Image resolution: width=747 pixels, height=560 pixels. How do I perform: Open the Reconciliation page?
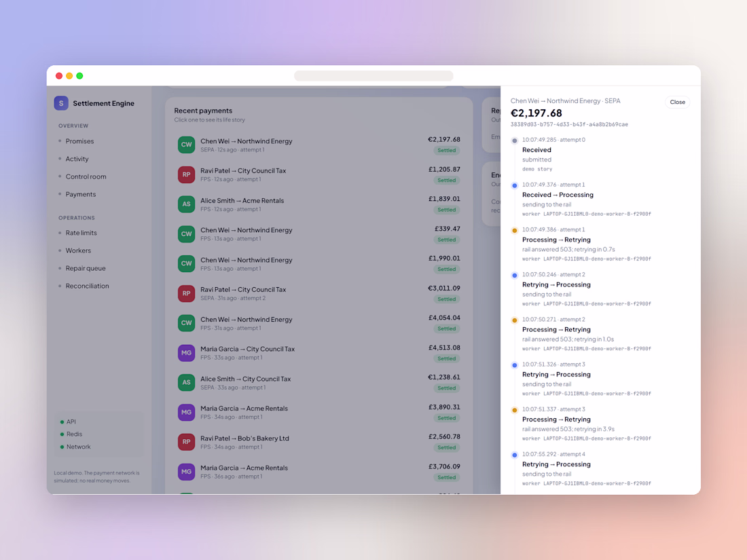pyautogui.click(x=87, y=286)
